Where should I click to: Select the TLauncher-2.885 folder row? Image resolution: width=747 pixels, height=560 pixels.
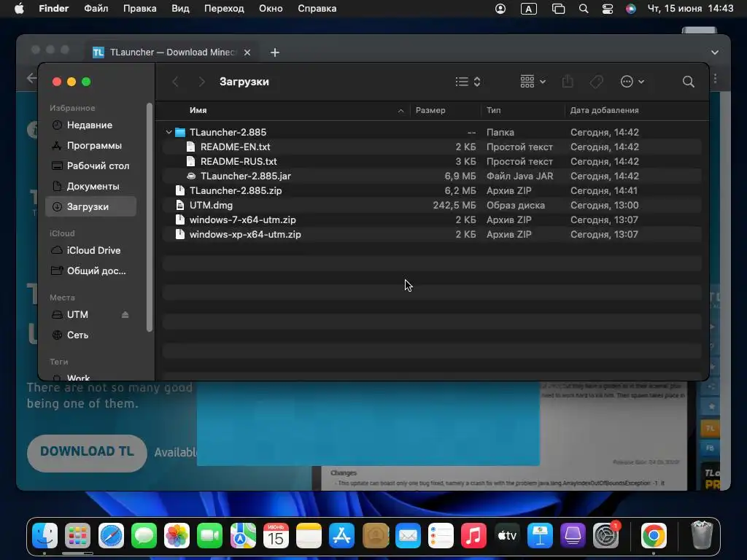[x=432, y=133]
